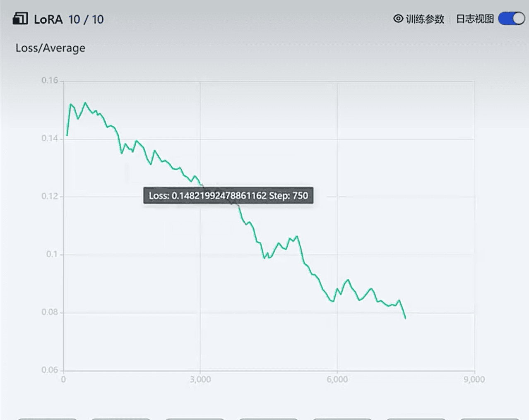This screenshot has width=529, height=420.
Task: Click the LoRA title text
Action: pos(48,19)
